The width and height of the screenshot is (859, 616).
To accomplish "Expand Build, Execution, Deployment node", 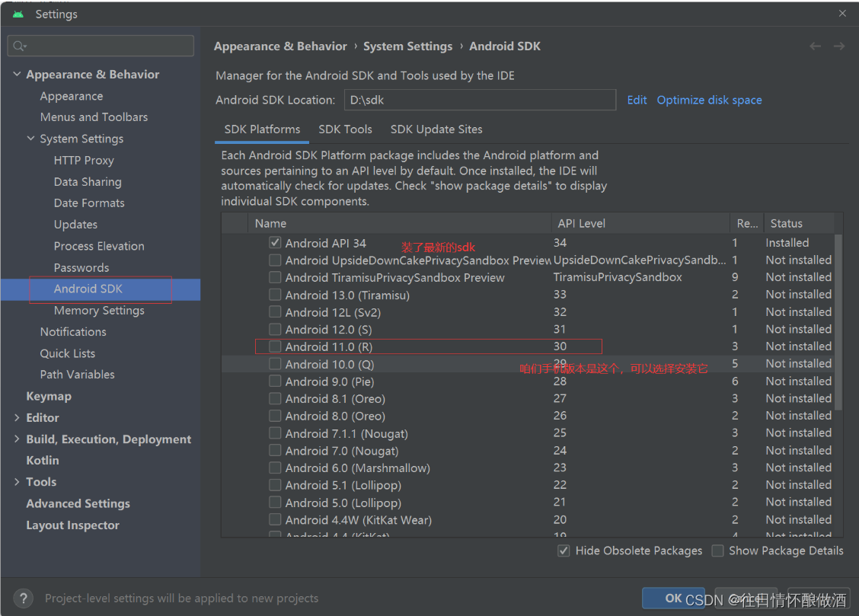I will point(17,439).
